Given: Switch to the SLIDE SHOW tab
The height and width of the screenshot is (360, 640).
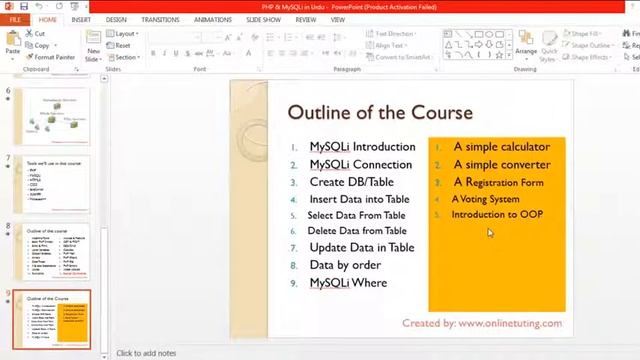Looking at the screenshot, I should pos(263,20).
